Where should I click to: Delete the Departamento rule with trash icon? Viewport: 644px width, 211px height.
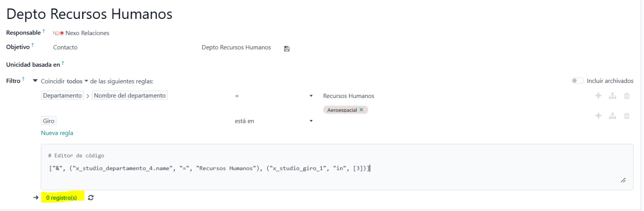(627, 96)
